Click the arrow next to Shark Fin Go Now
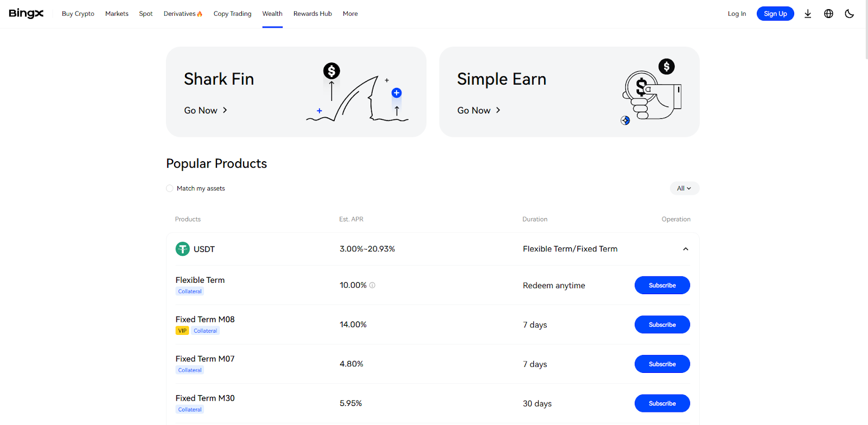The width and height of the screenshot is (868, 425). click(225, 110)
